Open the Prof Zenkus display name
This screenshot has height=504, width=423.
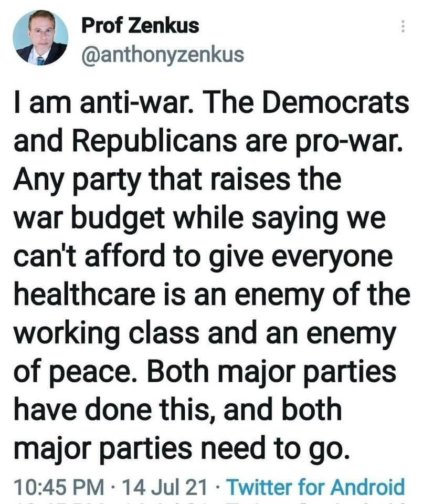point(140,25)
